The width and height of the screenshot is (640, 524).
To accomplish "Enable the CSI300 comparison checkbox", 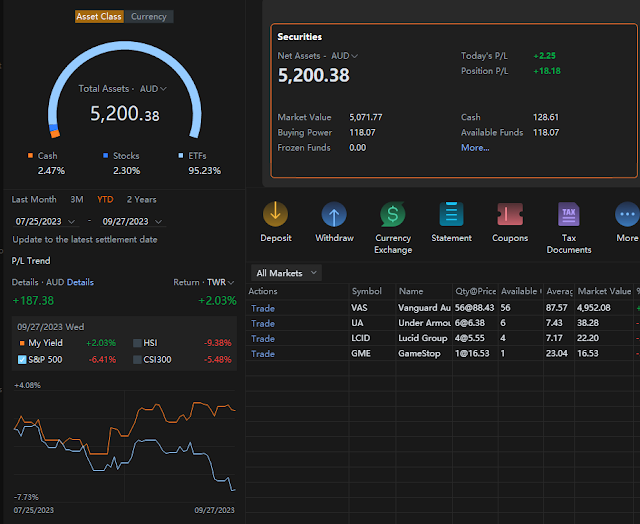I will click(x=137, y=360).
